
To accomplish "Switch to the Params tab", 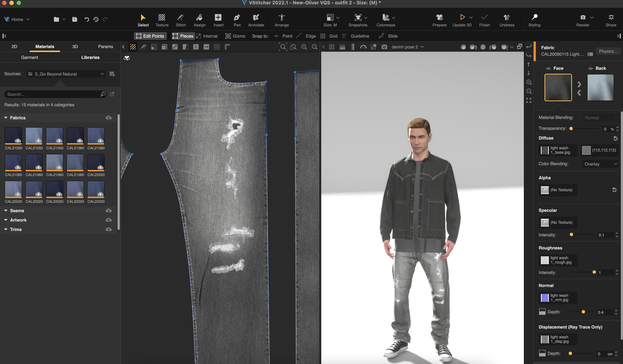I will [105, 46].
